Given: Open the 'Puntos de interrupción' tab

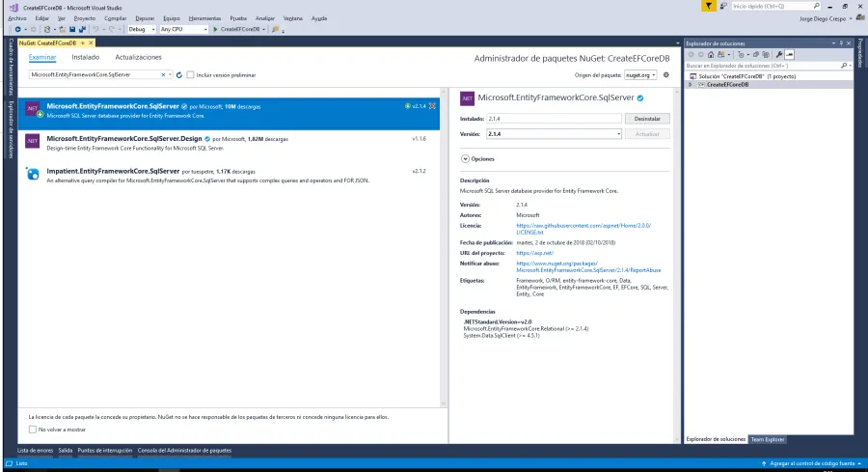Looking at the screenshot, I should coord(104,451).
